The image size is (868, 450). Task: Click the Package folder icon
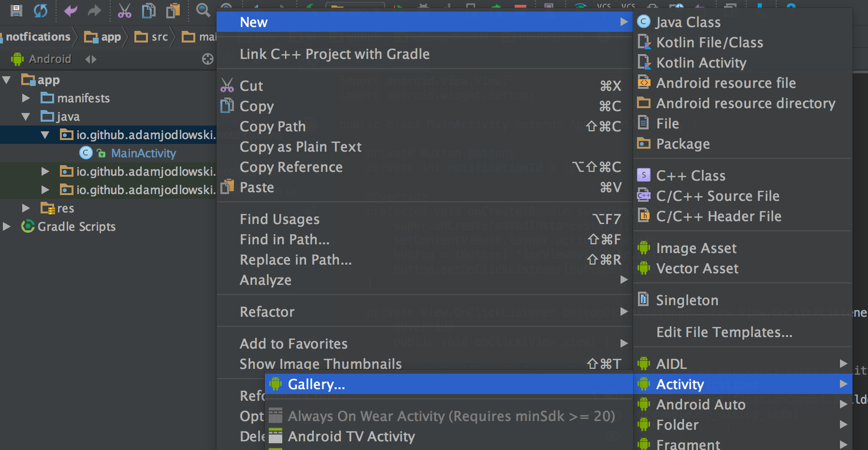click(644, 143)
